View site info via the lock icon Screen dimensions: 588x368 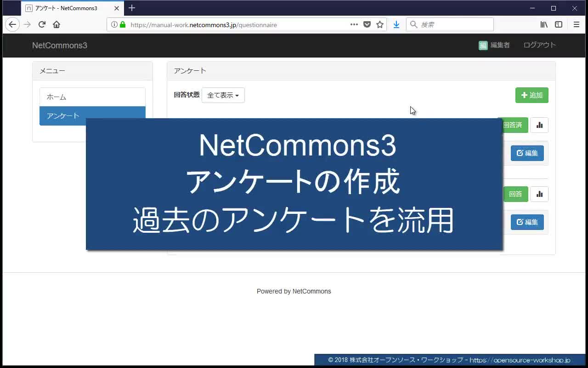123,25
